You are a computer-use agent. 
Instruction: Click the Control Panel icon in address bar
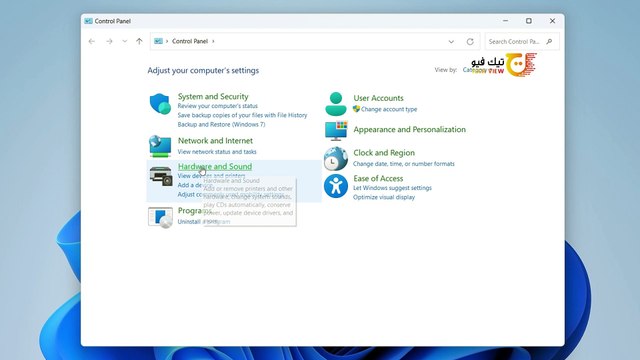coord(158,41)
